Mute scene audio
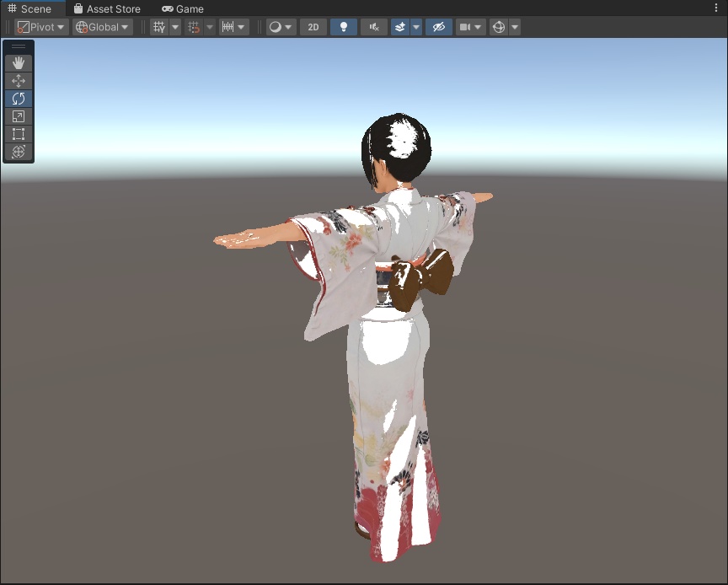The height and width of the screenshot is (585, 728). tap(373, 26)
